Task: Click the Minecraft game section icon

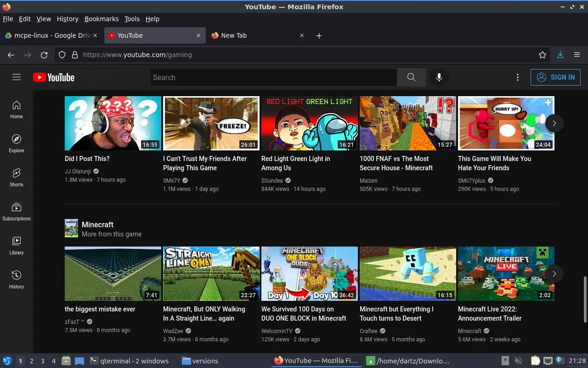Action: coord(71,228)
